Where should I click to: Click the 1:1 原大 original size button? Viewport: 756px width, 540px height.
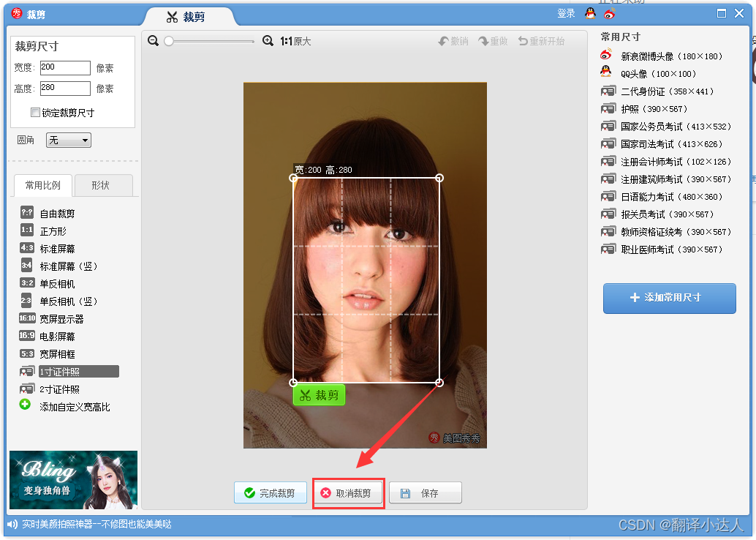tap(295, 42)
